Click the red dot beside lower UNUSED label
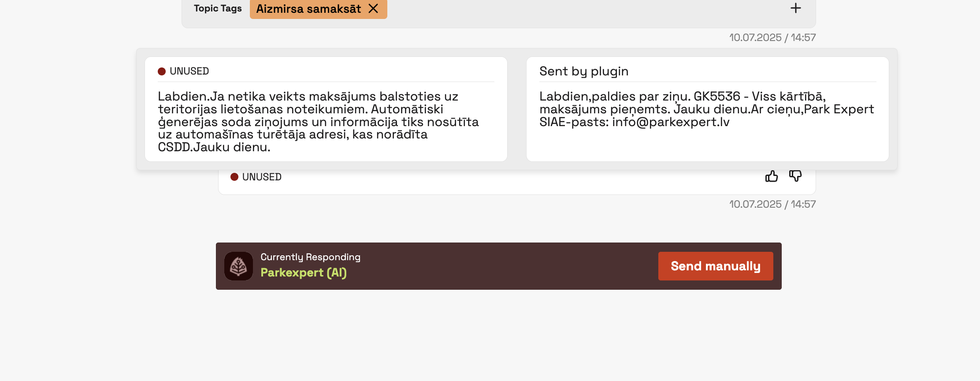 point(234,177)
